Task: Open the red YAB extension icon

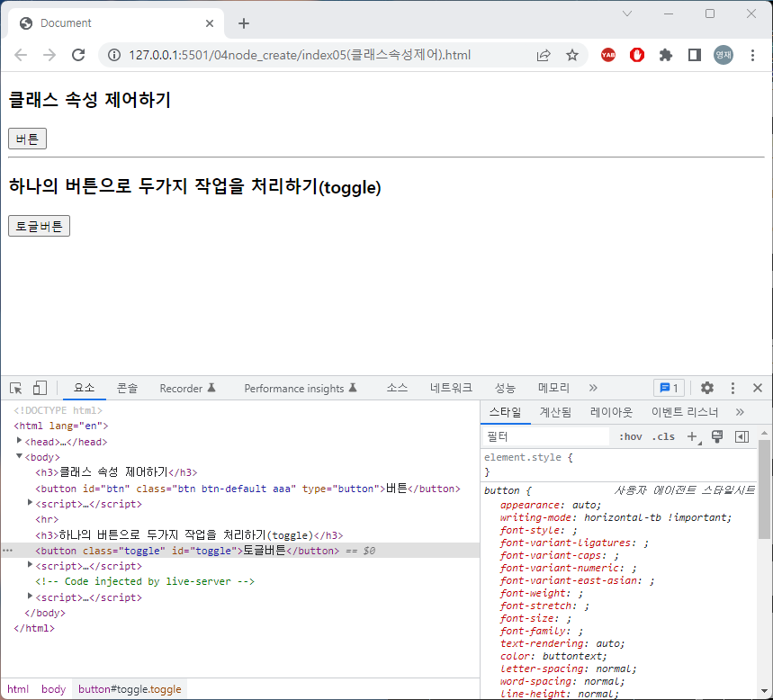Action: tap(607, 55)
